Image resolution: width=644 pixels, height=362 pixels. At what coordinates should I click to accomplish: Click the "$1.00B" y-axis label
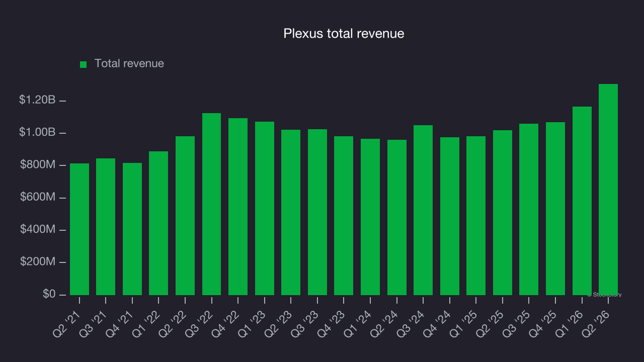coord(37,132)
